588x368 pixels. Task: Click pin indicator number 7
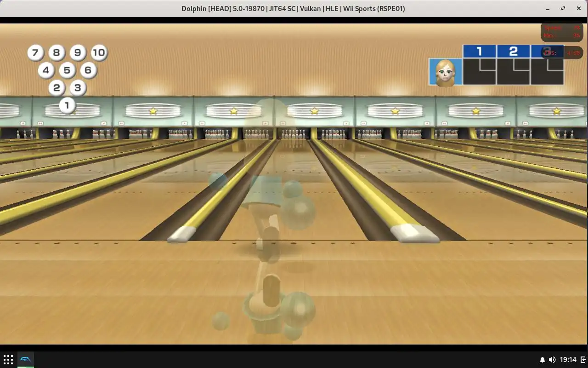click(35, 52)
